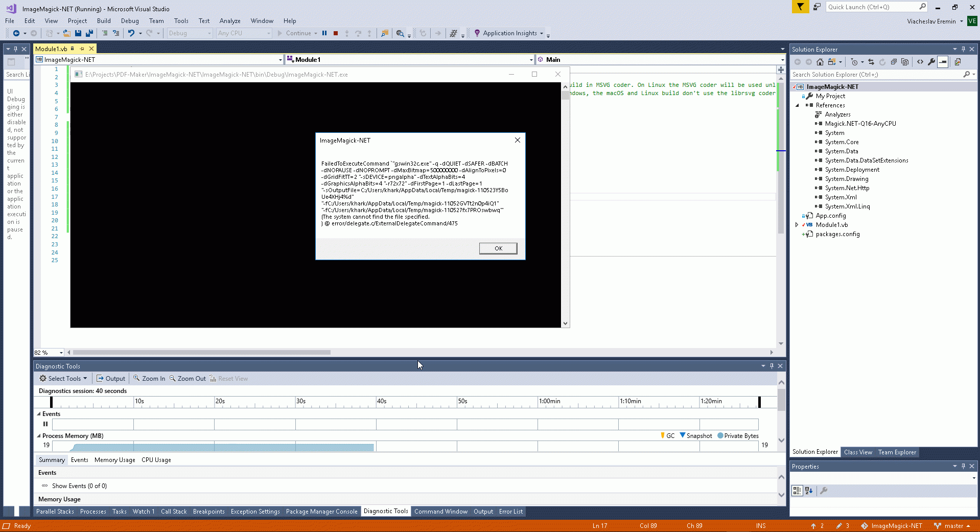Switch to the Call Stack tab
The width and height of the screenshot is (980, 532).
click(174, 512)
